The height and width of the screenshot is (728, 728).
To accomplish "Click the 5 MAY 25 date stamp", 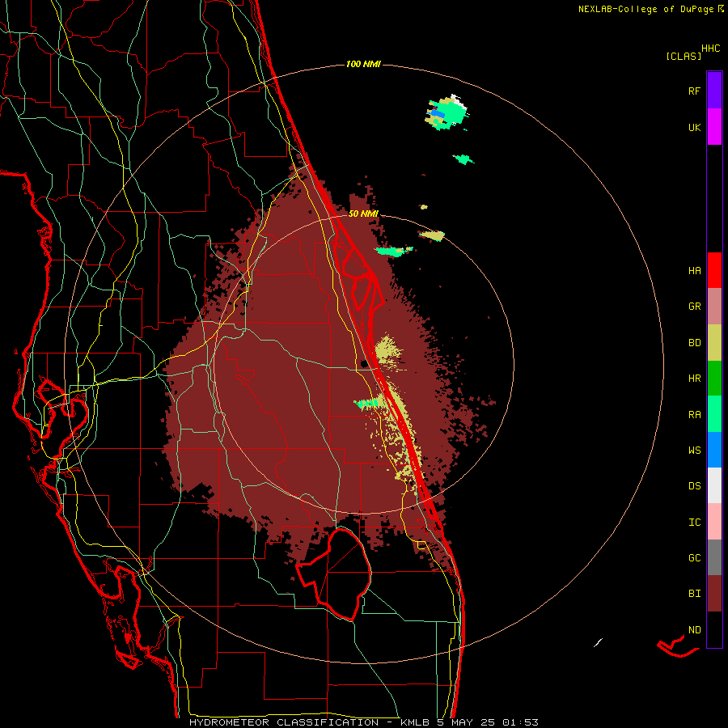I will coord(467,722).
